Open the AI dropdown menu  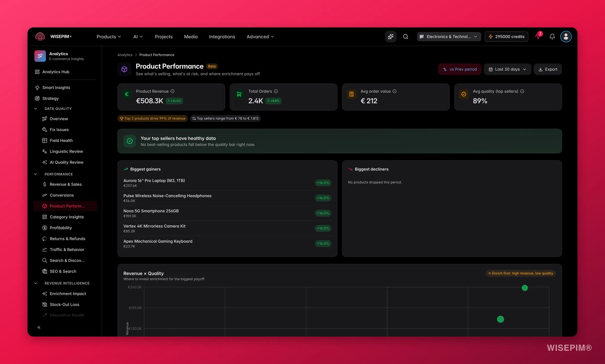138,37
